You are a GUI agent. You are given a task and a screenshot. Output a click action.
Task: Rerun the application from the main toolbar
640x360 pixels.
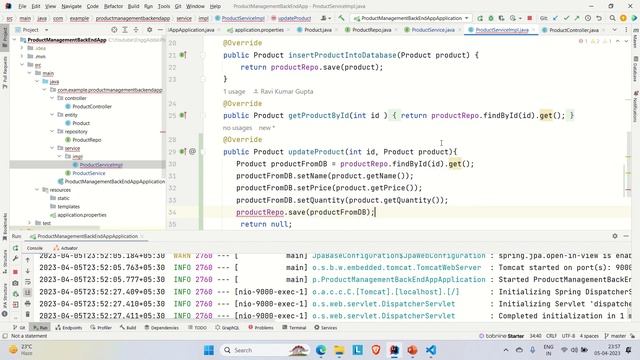pyautogui.click(x=480, y=18)
